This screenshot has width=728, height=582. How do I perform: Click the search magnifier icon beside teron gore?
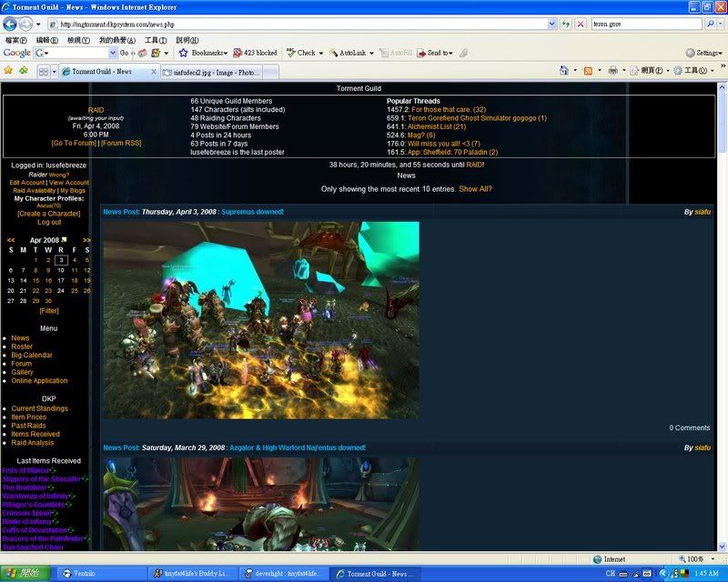tap(711, 24)
